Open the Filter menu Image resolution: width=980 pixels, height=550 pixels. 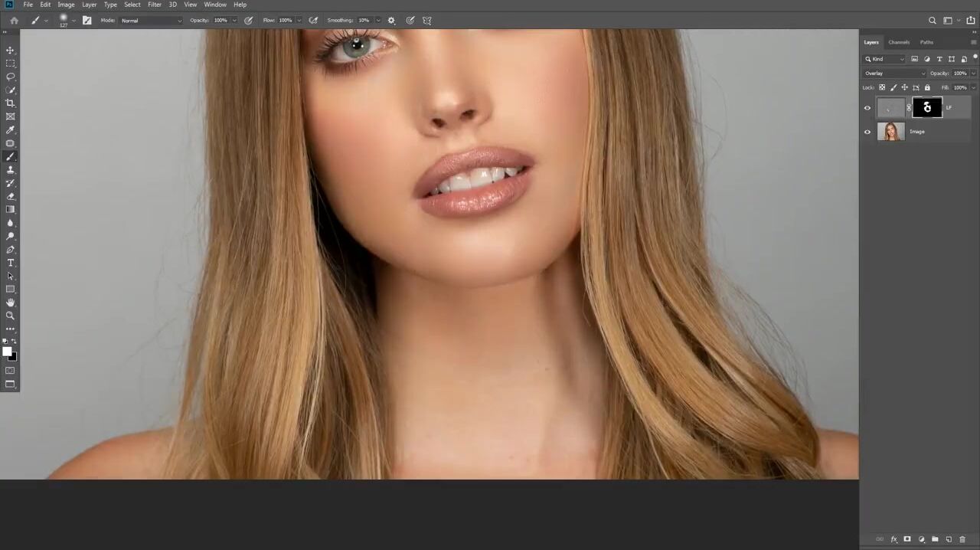(x=155, y=5)
